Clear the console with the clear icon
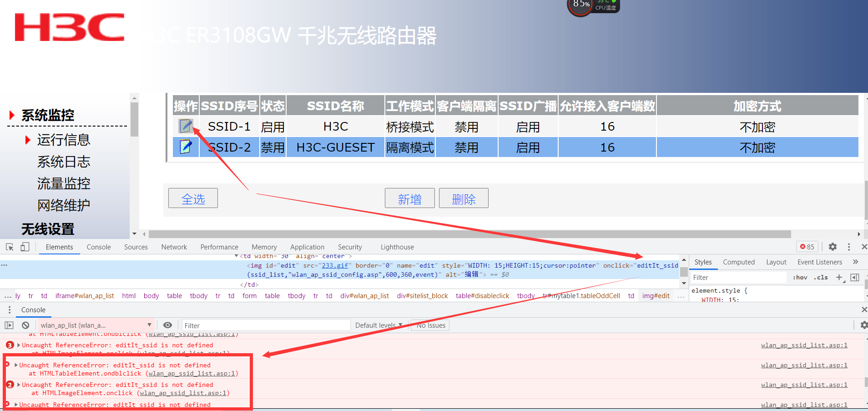 (25, 325)
